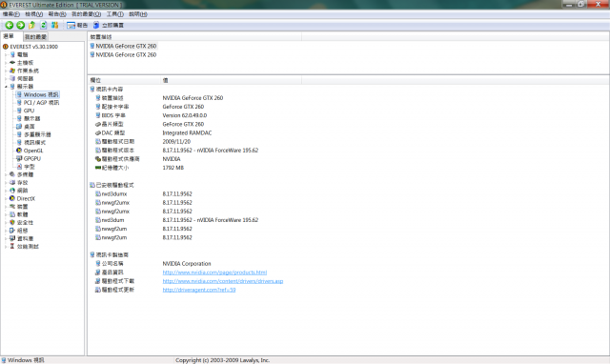The image size is (610, 364).
Task: Expand the 主機板 motherboard node
Action: (x=6, y=63)
